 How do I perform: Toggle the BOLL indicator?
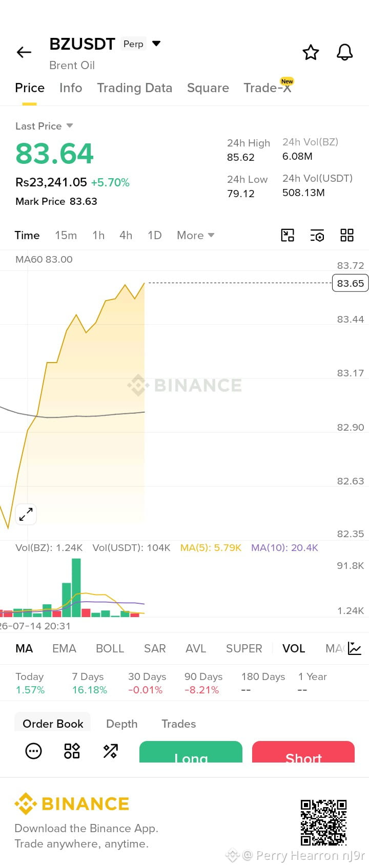click(110, 648)
